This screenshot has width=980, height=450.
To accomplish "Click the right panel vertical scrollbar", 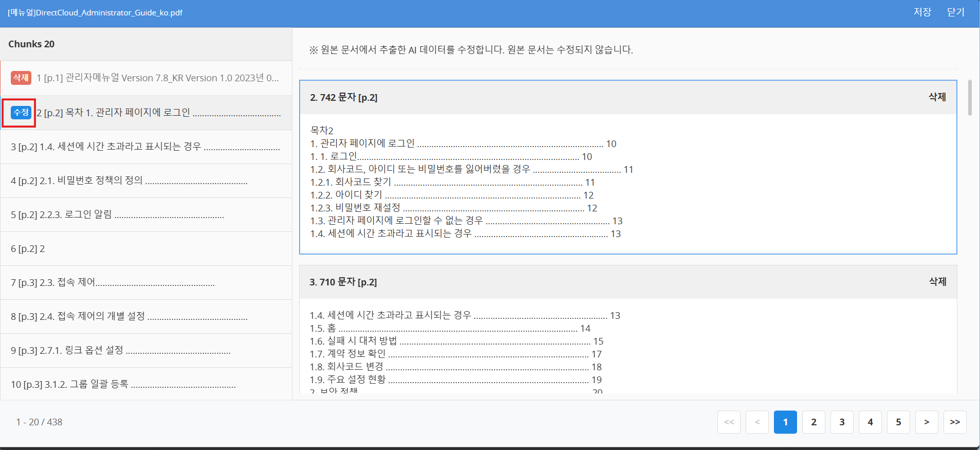I will click(x=970, y=98).
